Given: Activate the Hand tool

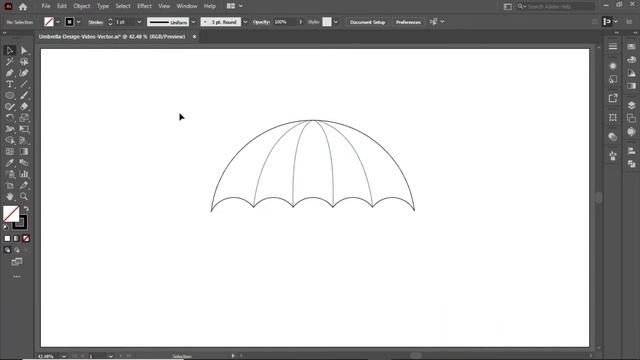Looking at the screenshot, I should 10,196.
